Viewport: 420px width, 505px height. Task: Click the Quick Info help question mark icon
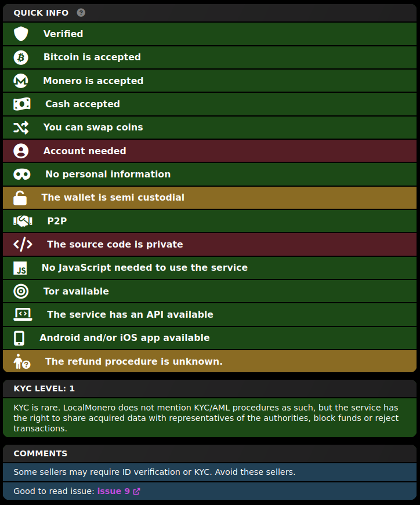pos(81,13)
